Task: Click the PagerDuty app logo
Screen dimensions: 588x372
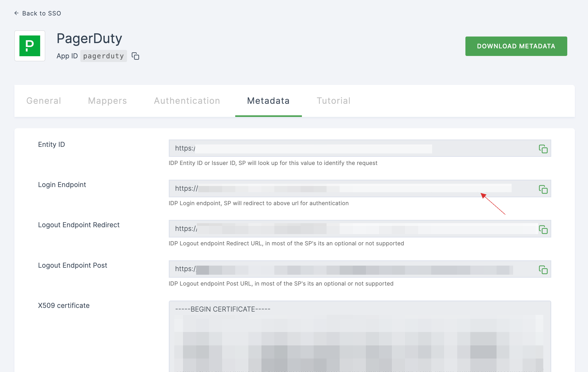Action: point(30,46)
